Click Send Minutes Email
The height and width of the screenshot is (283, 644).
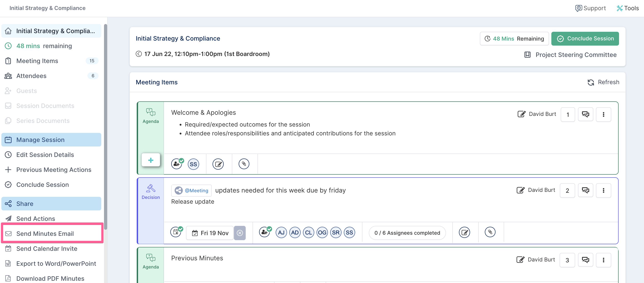click(51, 233)
